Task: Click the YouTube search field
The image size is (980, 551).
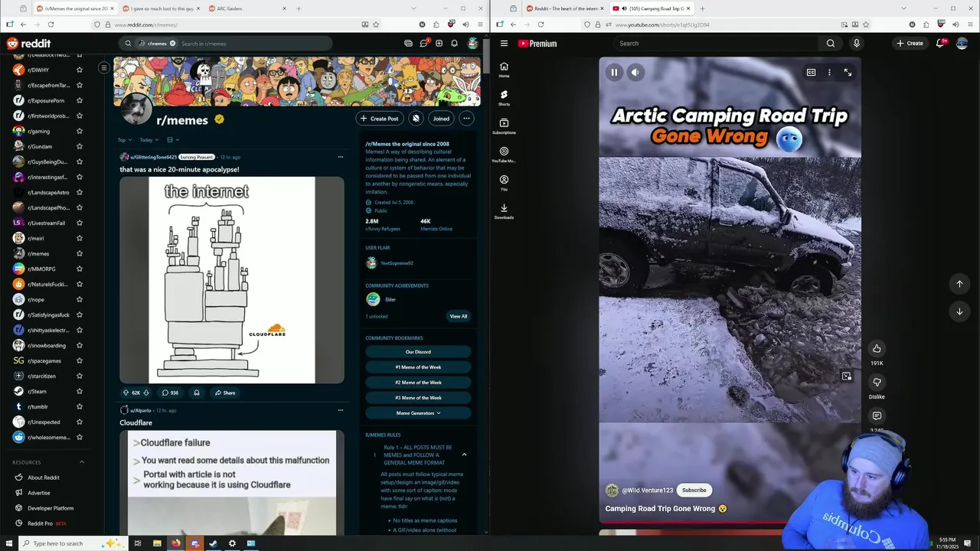Action: pos(716,44)
